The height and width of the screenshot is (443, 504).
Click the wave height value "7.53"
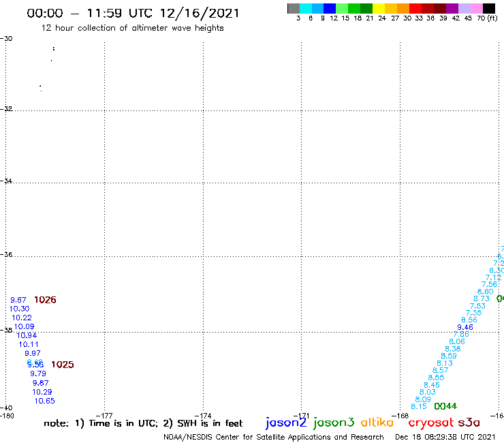pyautogui.click(x=477, y=306)
